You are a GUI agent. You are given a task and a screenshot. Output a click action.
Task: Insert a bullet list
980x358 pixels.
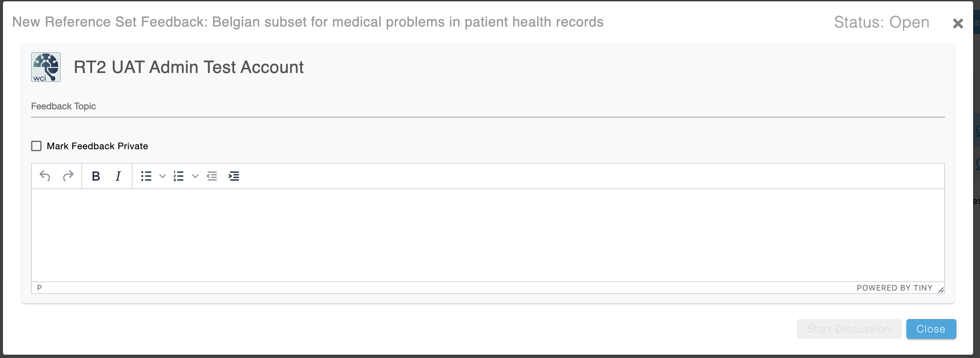pyautogui.click(x=147, y=176)
